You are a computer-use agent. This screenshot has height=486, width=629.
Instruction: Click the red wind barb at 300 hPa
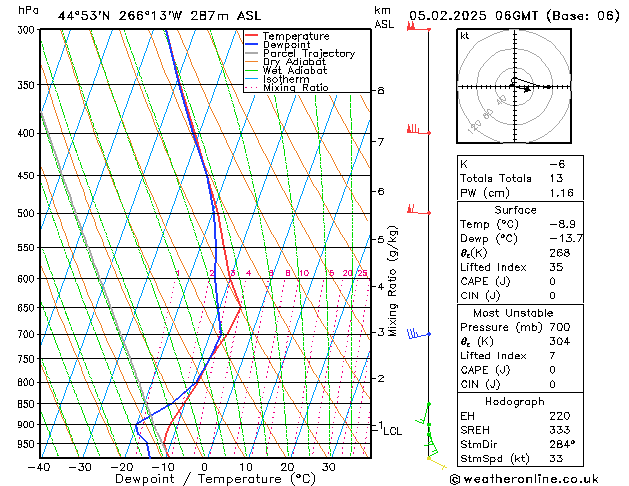[x=418, y=27]
